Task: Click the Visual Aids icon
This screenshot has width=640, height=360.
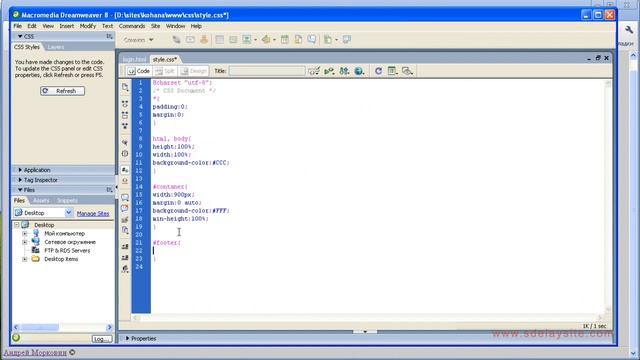Action: [x=407, y=71]
